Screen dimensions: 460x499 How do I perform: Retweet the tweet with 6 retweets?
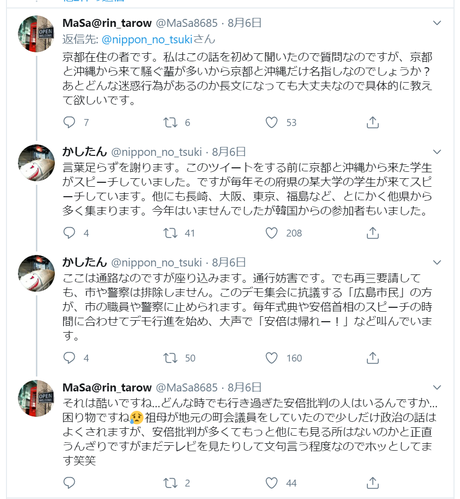coord(170,123)
